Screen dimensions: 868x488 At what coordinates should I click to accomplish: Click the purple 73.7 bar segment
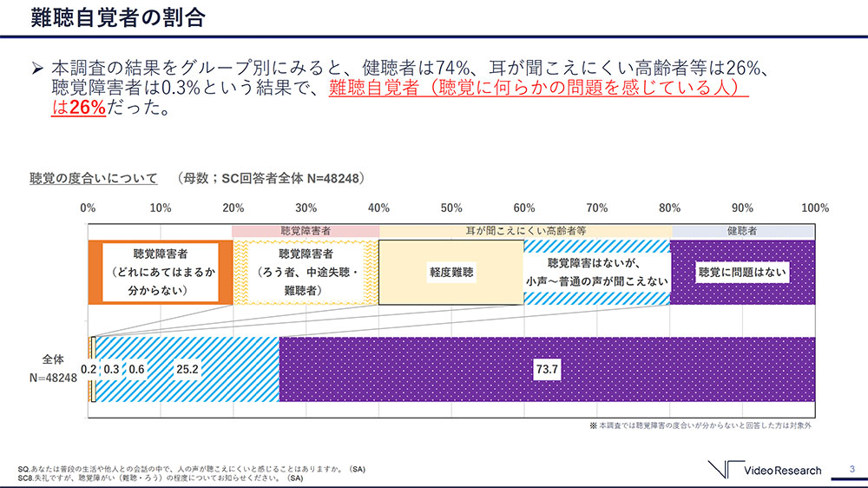547,369
